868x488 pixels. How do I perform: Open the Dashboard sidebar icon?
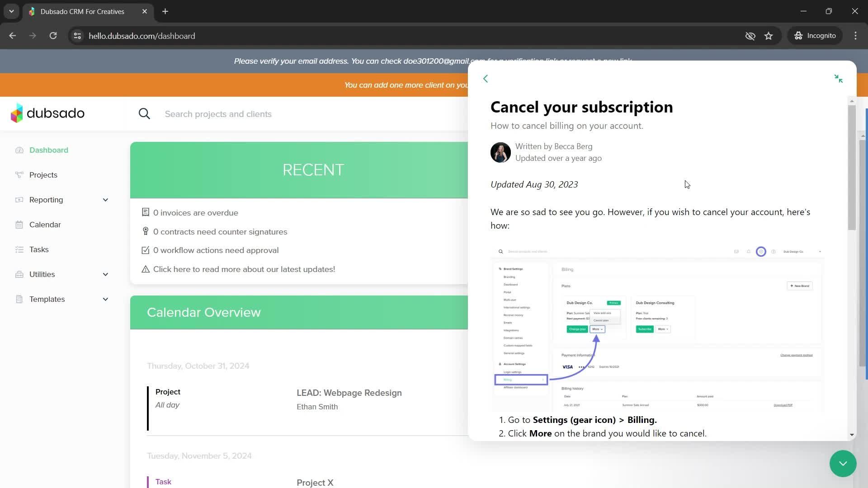click(x=19, y=150)
